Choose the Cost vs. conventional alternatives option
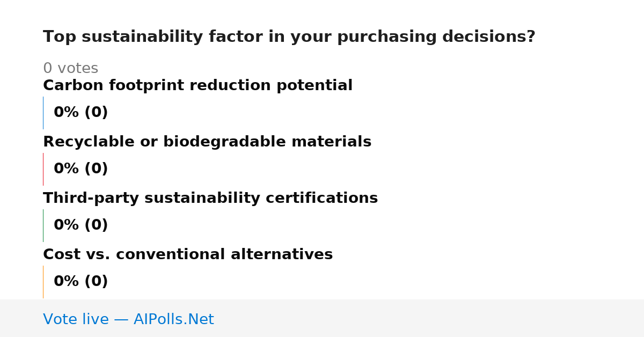Viewport: 644px width, 337px height. click(x=188, y=255)
